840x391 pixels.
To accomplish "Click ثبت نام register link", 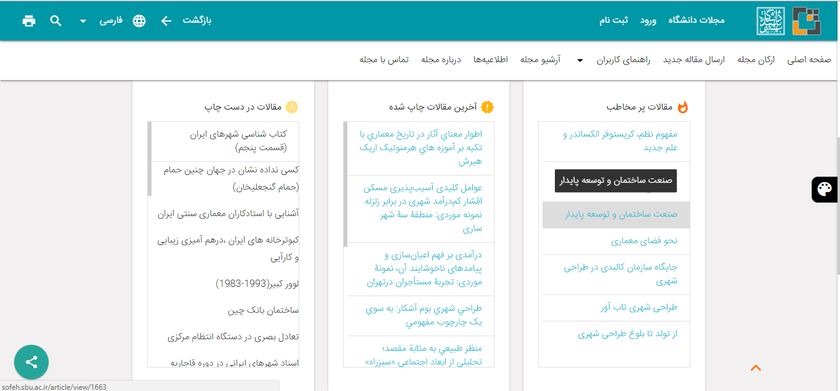I will [614, 21].
